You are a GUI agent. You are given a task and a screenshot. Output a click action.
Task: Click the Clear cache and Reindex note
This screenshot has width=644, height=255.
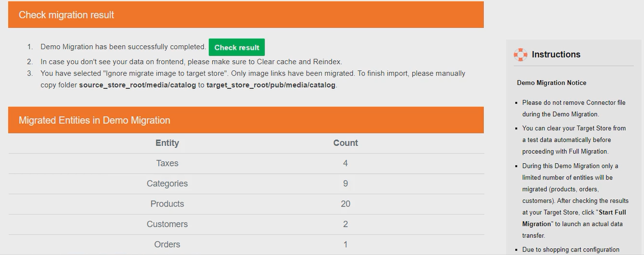click(191, 62)
